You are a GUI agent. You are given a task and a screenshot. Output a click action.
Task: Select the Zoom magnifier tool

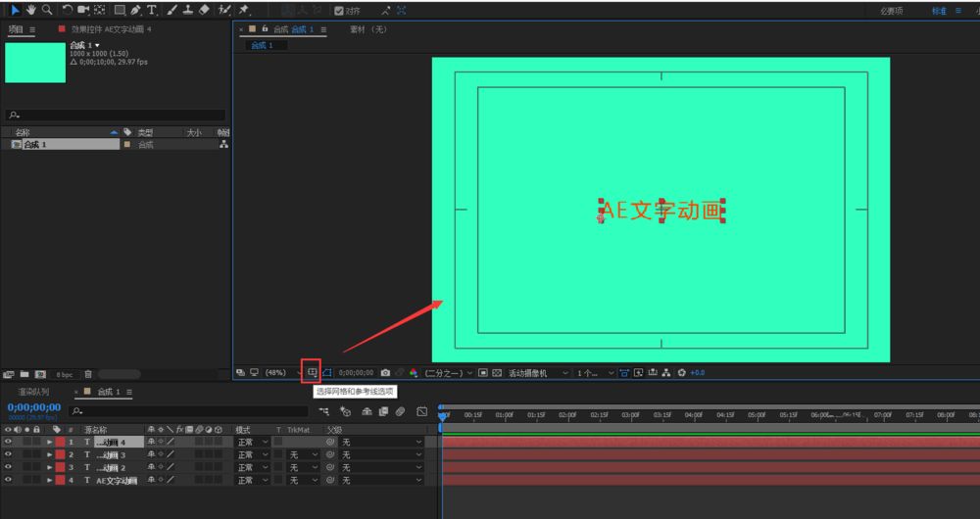point(47,10)
